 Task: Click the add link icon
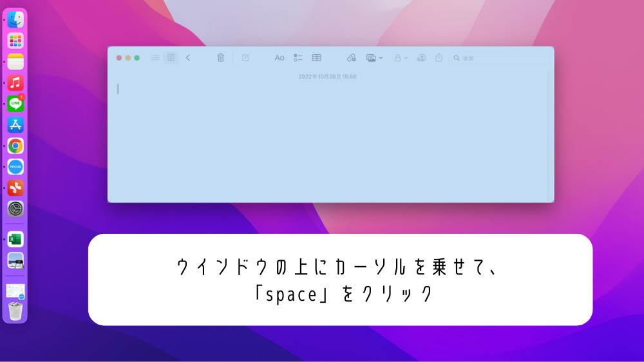351,58
